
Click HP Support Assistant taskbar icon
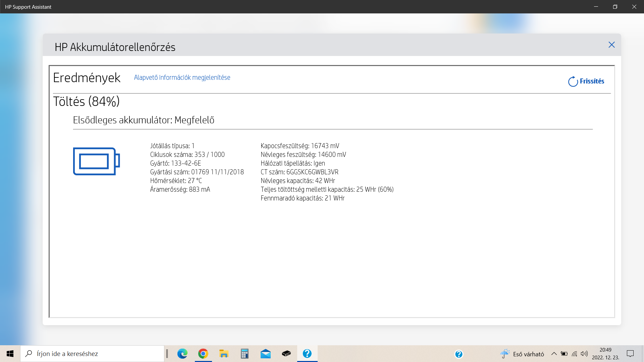[307, 354]
